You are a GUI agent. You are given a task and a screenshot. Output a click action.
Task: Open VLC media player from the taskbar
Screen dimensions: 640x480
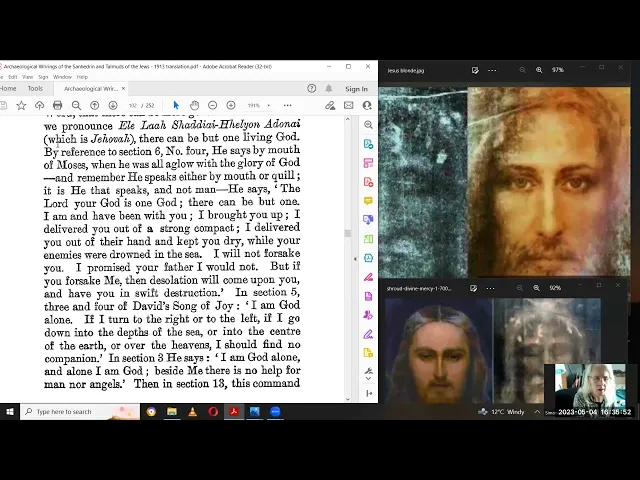pos(193,412)
